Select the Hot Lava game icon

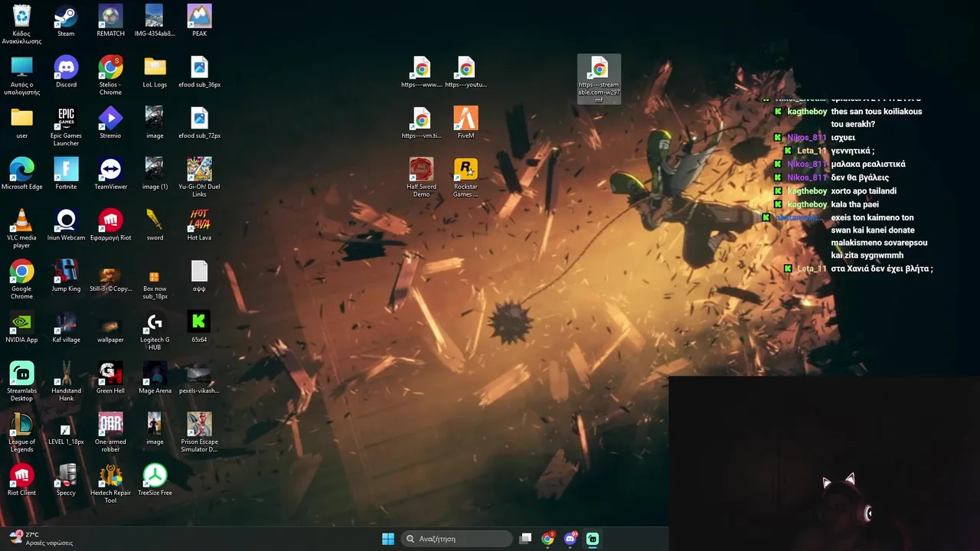(199, 226)
